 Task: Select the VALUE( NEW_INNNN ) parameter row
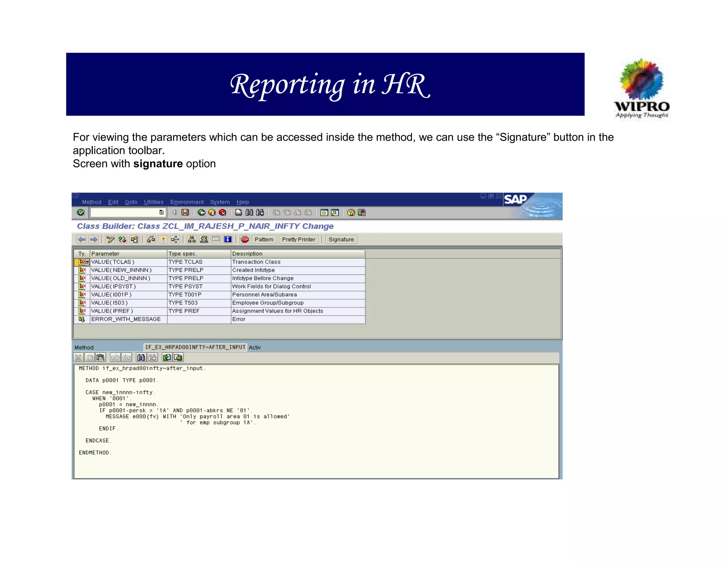(121, 270)
